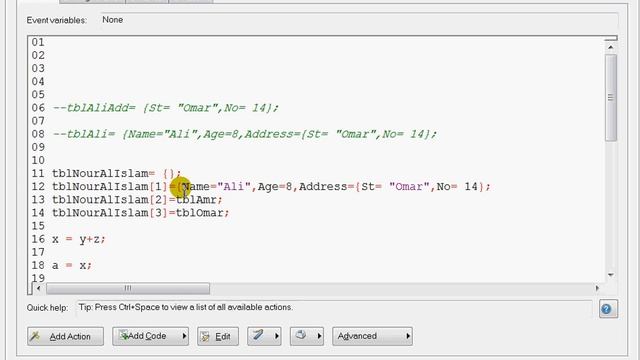Click line 08 commented tblAli code
The width and height of the screenshot is (640, 360).
(x=245, y=134)
